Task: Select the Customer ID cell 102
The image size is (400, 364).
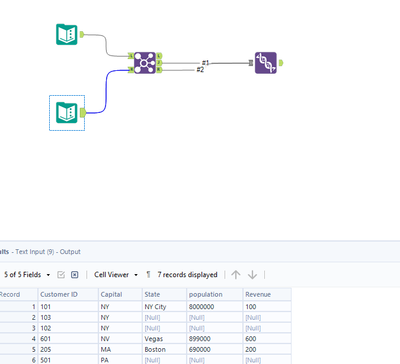Action: (68, 328)
